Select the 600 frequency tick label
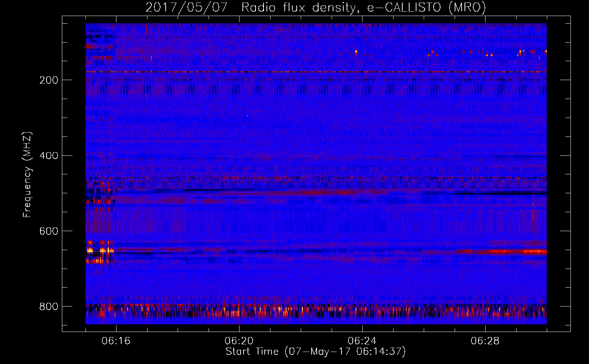589x364 pixels. (x=49, y=232)
